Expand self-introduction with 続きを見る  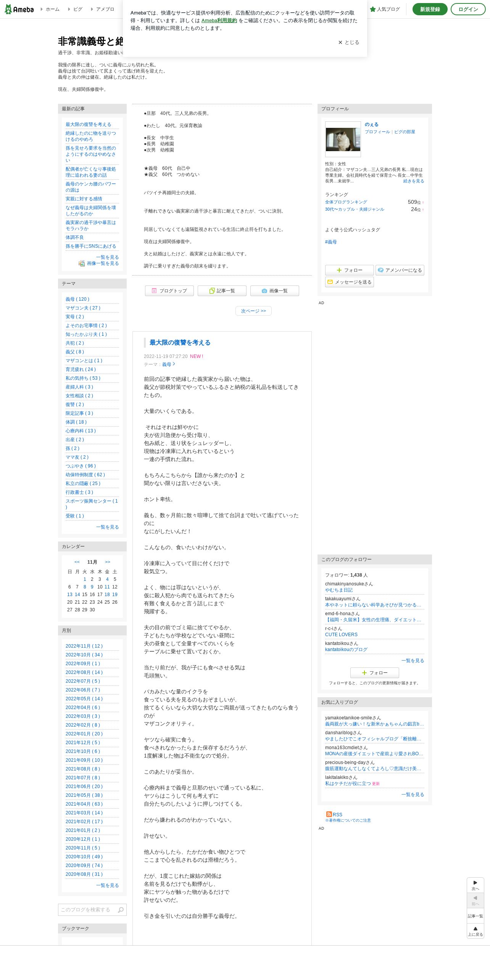tap(414, 181)
